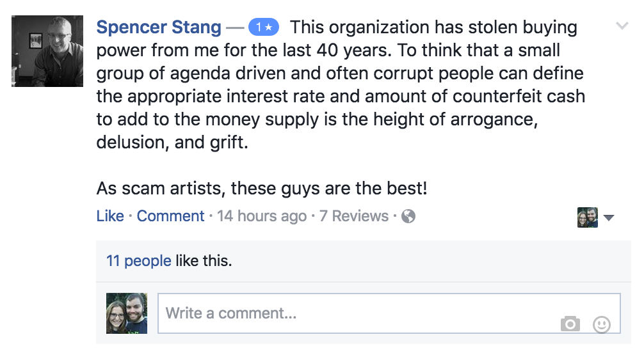This screenshot has width=644, height=353.
Task: Open the emoji smiley picker
Action: 602,324
